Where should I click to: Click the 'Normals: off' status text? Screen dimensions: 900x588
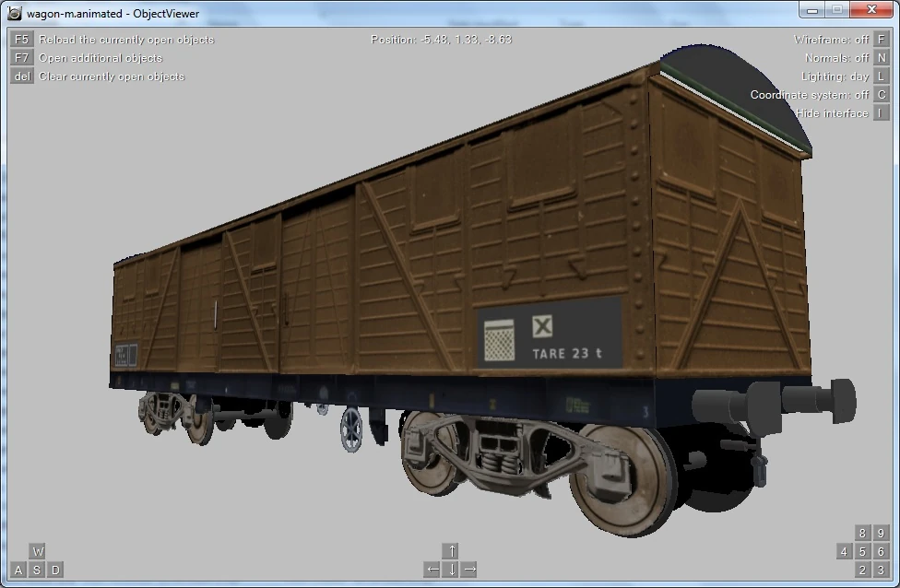[836, 58]
